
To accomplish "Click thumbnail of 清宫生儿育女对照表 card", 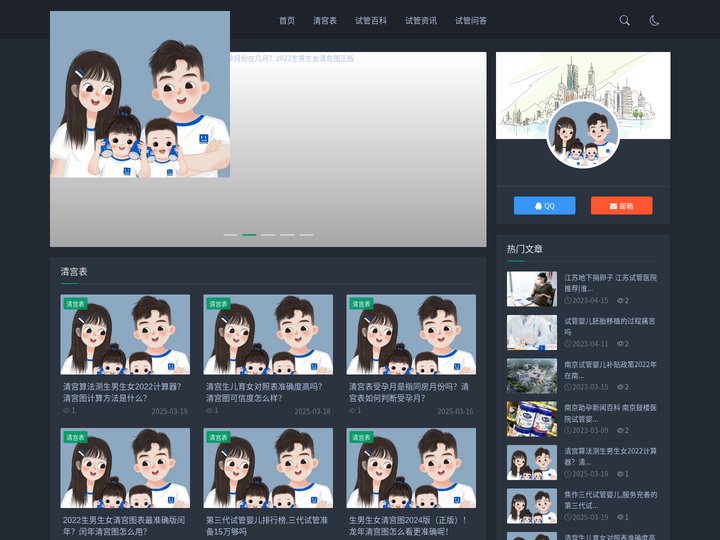I will [268, 335].
